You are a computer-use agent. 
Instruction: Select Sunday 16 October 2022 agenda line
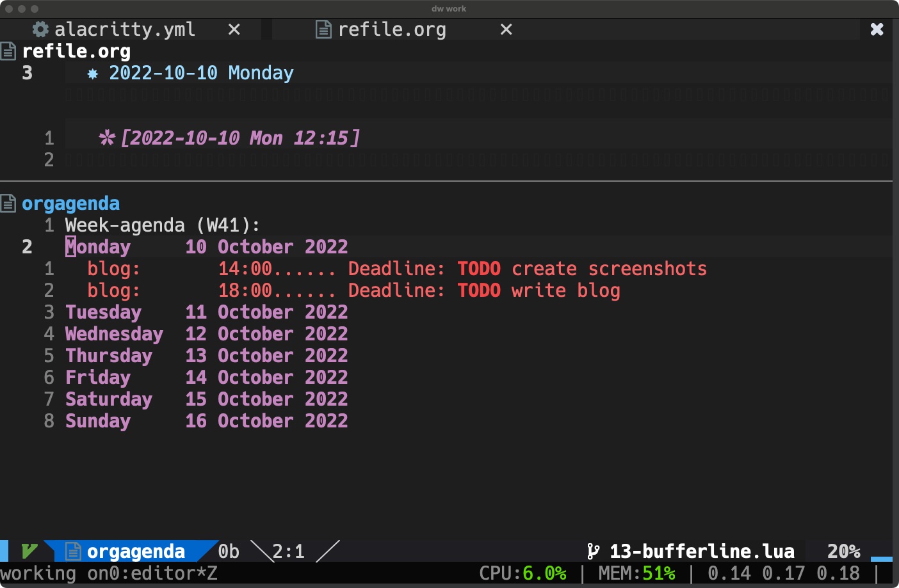[x=206, y=421]
